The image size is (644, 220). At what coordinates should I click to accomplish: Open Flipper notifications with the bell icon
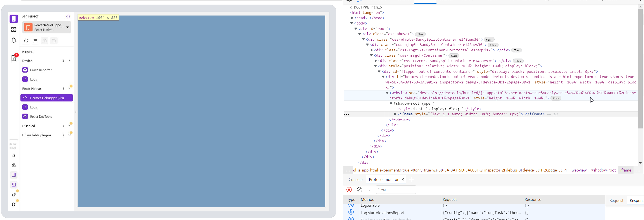(14, 40)
